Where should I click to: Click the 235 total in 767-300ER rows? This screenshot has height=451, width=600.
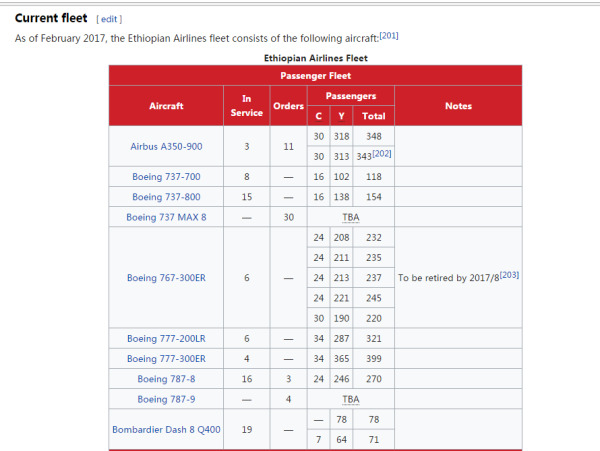(x=373, y=258)
